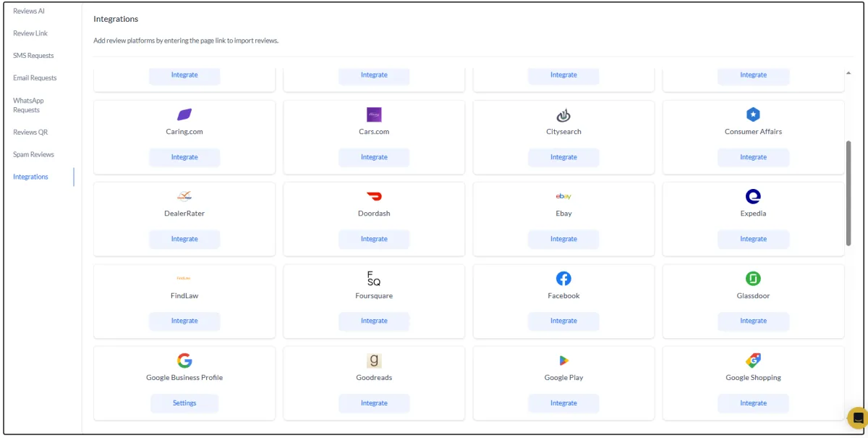Click Integrate under Consumer Affairs

coord(753,157)
